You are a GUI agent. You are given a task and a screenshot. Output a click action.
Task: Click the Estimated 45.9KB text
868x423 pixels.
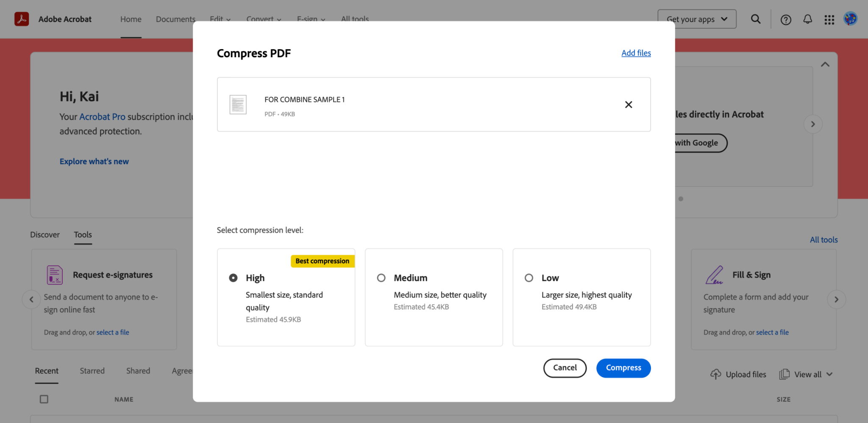(x=273, y=320)
